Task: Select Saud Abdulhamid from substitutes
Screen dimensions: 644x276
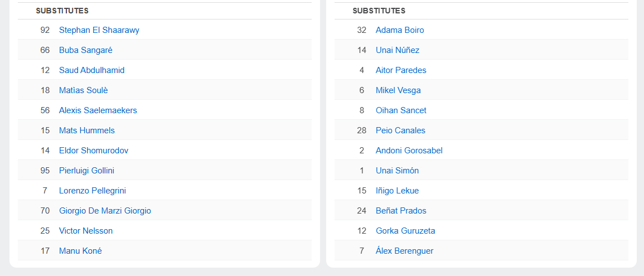Action: click(x=91, y=70)
